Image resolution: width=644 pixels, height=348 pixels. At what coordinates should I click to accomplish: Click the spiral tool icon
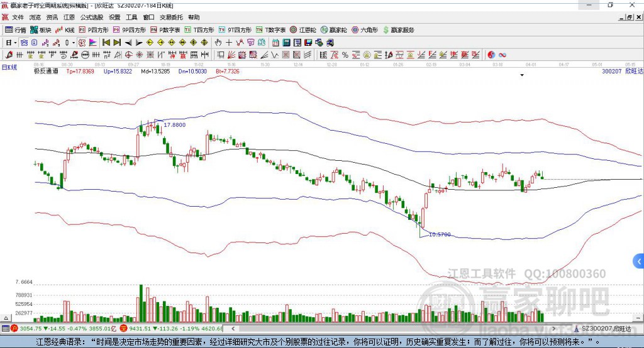tap(64, 55)
